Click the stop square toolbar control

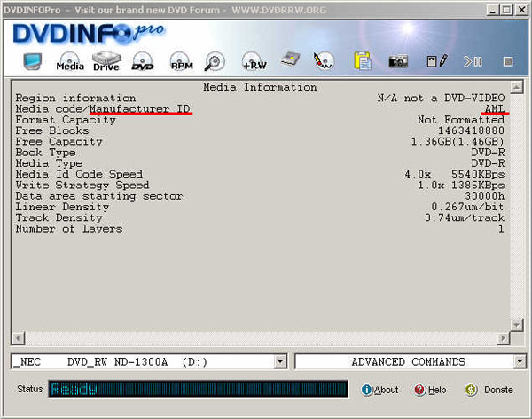(508, 62)
